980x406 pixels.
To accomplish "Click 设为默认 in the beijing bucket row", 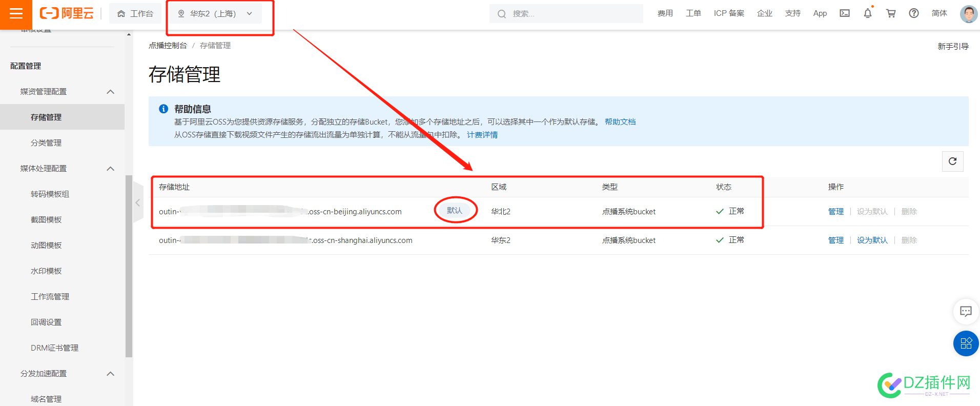I will [872, 211].
